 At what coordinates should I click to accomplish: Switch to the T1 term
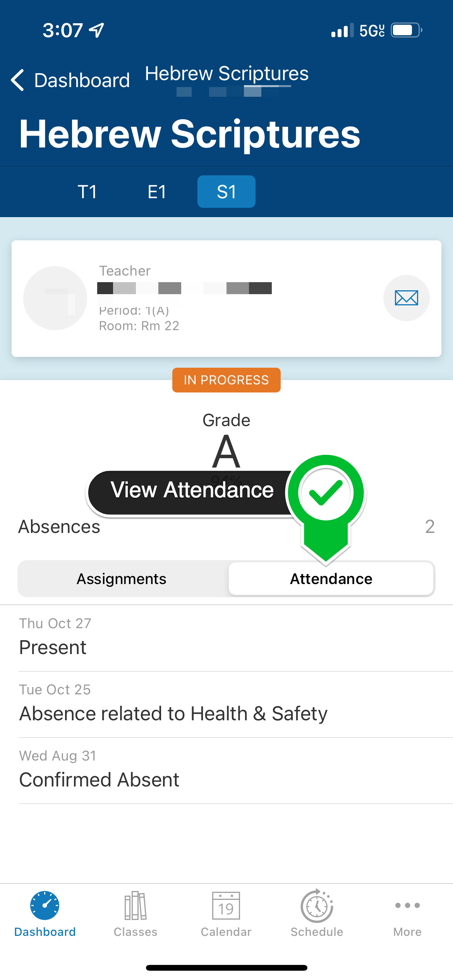pyautogui.click(x=87, y=192)
